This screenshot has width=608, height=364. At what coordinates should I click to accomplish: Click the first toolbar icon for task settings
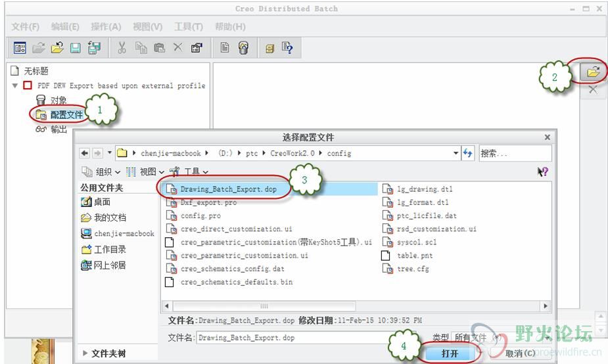click(x=20, y=48)
